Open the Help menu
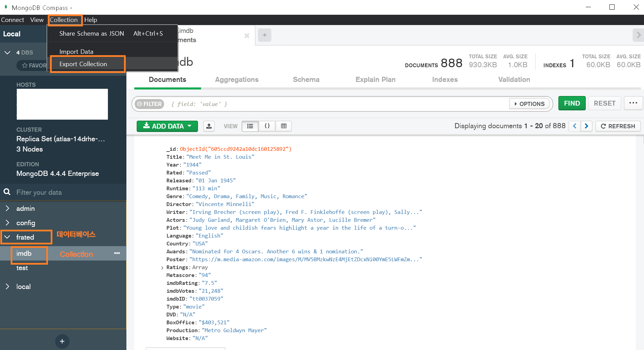The image size is (644, 350). tap(91, 20)
